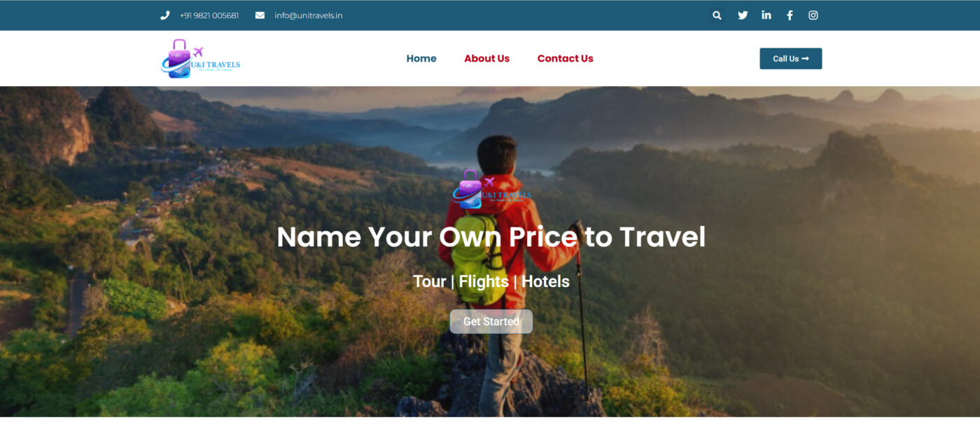The image size is (980, 443).
Task: Go to the Facebook page icon
Action: 790,15
